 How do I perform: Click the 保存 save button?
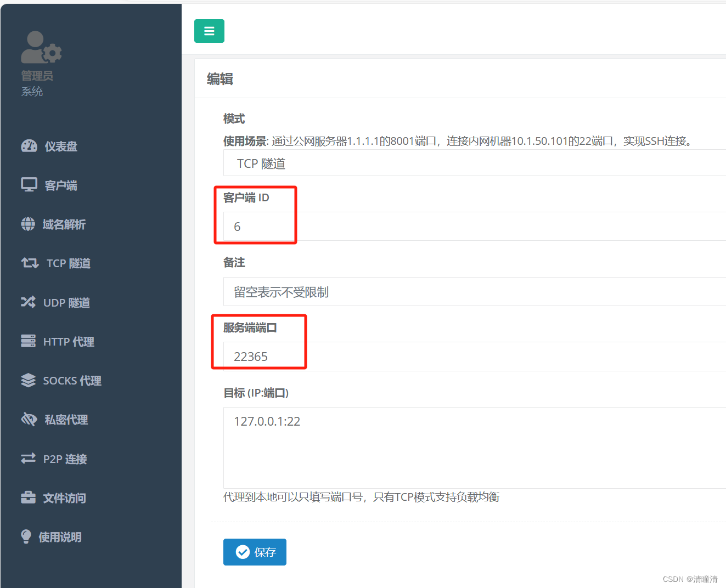coord(255,552)
